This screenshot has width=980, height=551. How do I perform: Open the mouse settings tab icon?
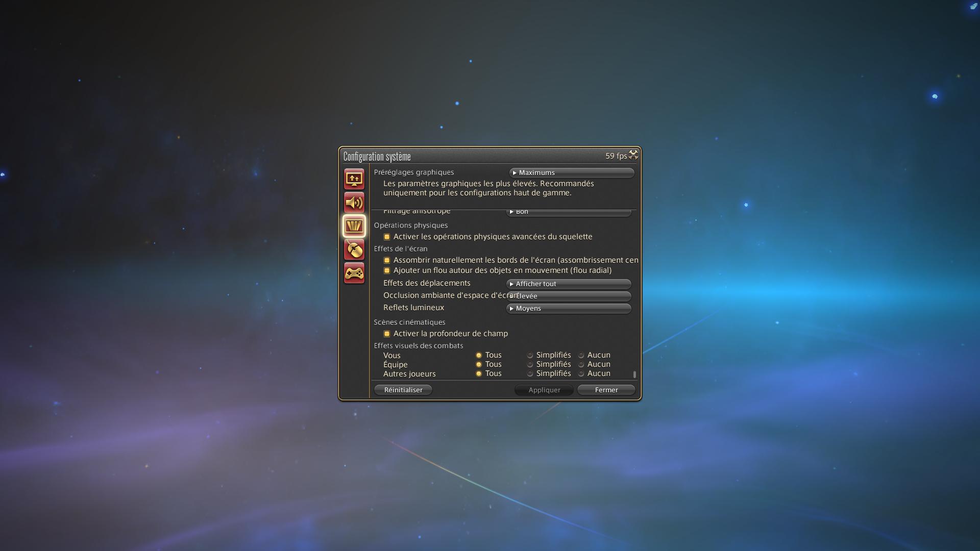[354, 249]
